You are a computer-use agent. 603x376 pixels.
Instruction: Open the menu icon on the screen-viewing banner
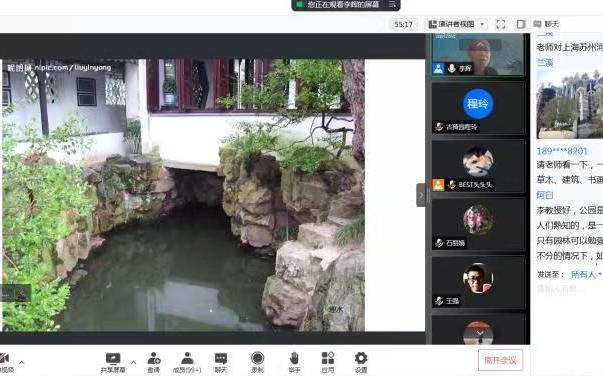pyautogui.click(x=392, y=5)
